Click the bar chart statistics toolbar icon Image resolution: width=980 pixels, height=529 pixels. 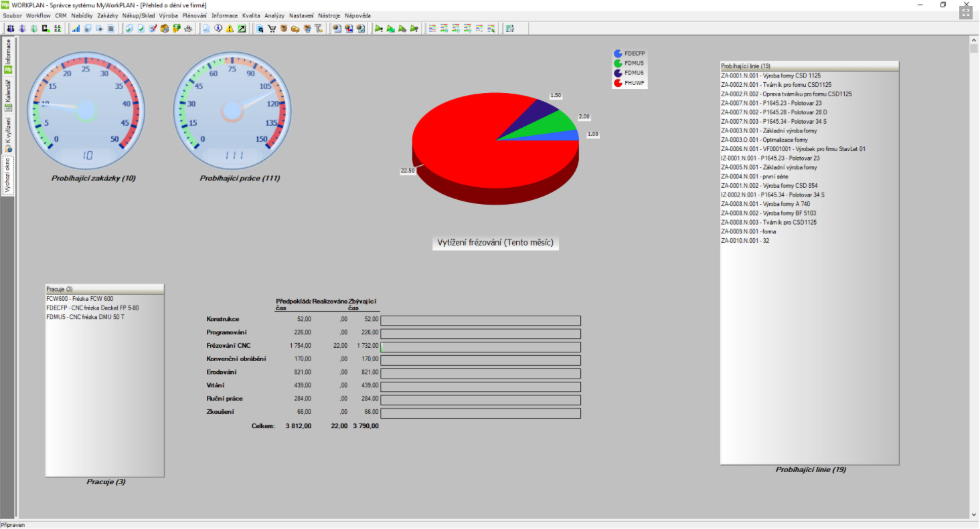(x=76, y=29)
